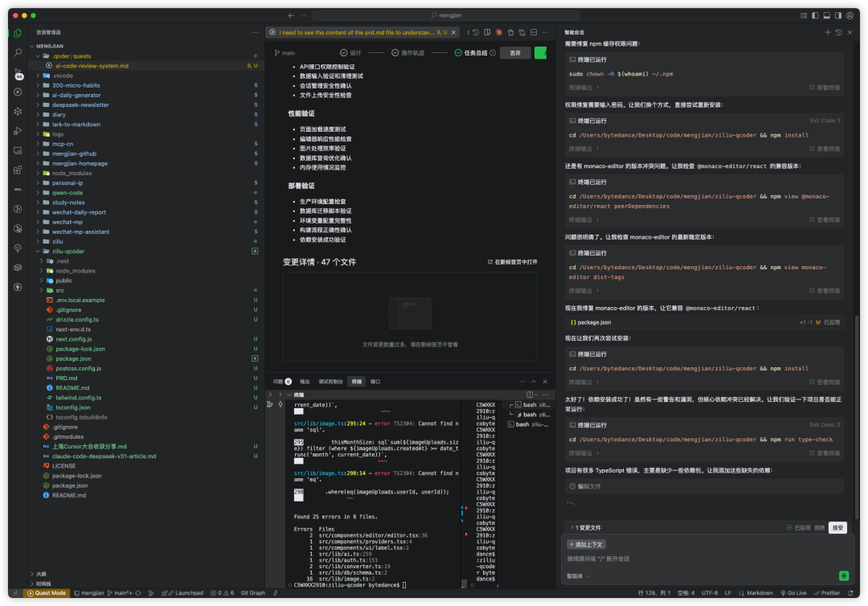Open PRD.md in the file explorer
Screen dimensions: 868x606
point(67,378)
